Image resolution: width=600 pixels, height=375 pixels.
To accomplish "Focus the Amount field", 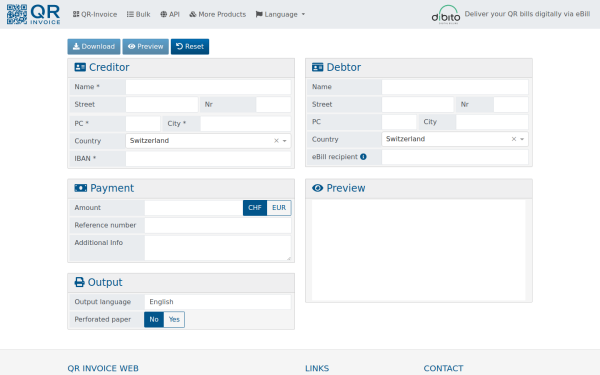I will [194, 208].
